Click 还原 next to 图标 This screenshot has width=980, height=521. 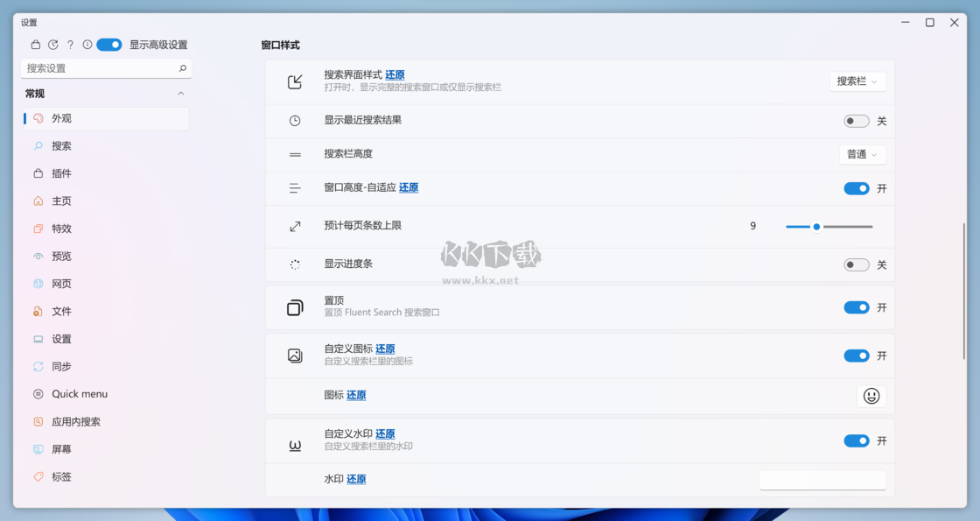(356, 395)
